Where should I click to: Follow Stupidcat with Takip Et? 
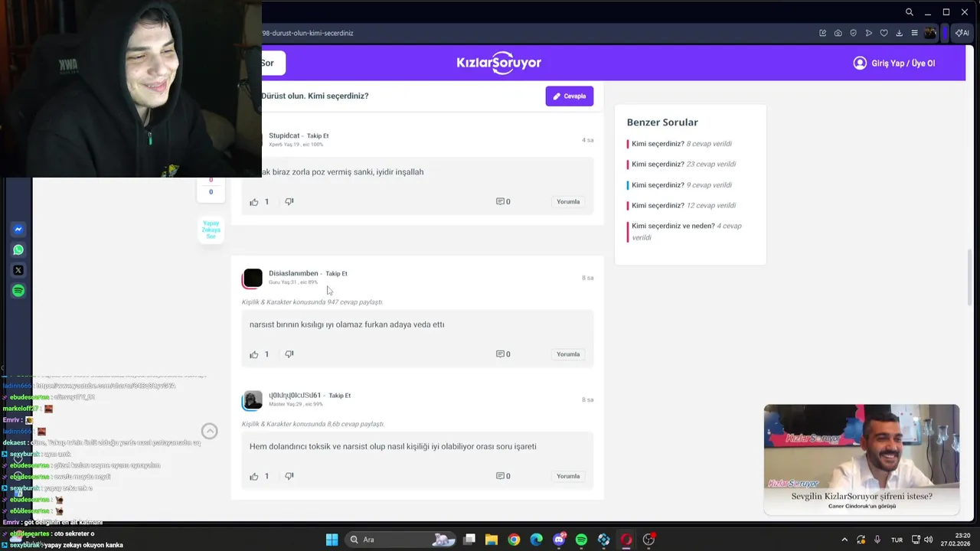point(318,136)
